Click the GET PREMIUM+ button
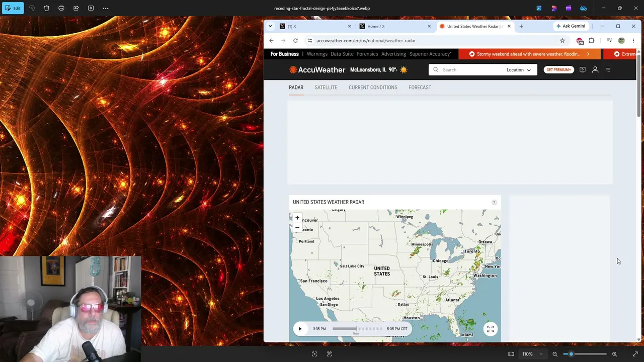 coord(558,70)
